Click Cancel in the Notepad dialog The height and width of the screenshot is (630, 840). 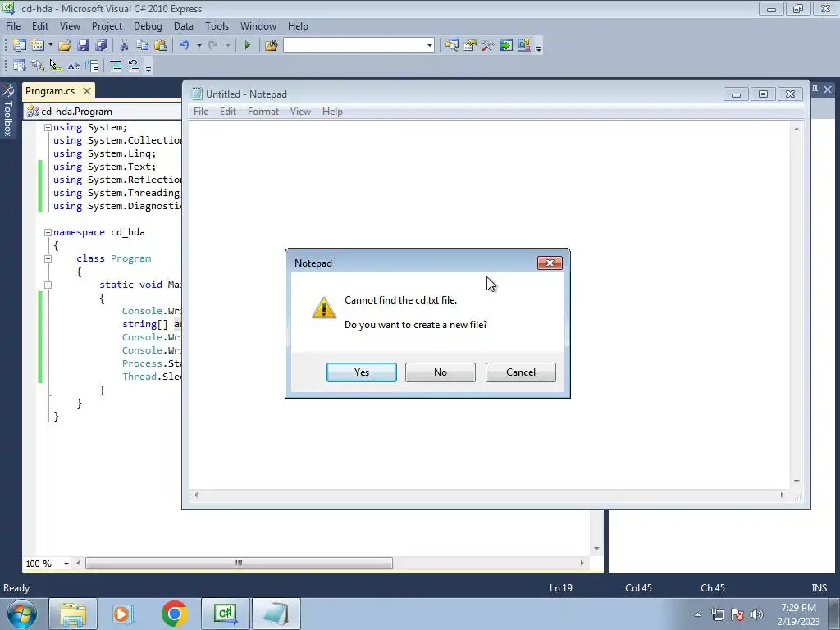(x=521, y=372)
